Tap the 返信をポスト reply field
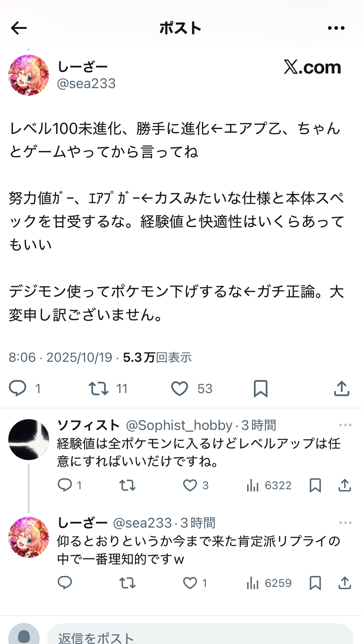Viewport: 362px width, 644px height. point(200,636)
